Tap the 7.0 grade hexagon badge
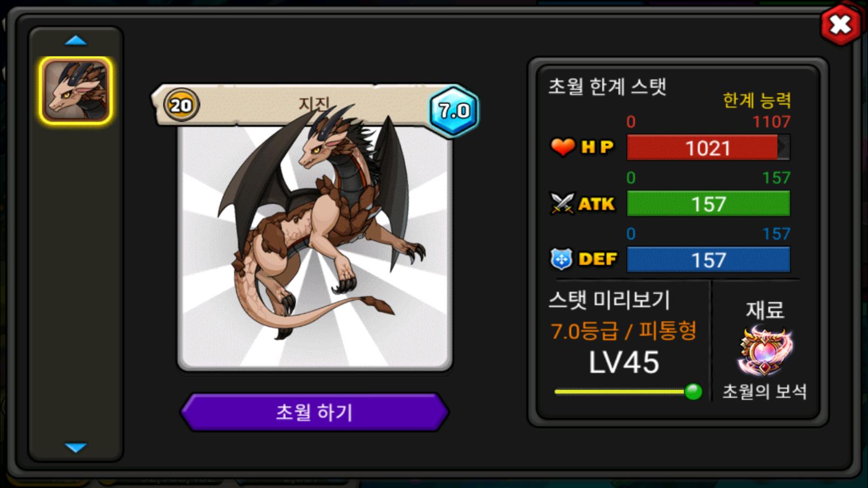Screen dimensions: 868x488 point(454,110)
